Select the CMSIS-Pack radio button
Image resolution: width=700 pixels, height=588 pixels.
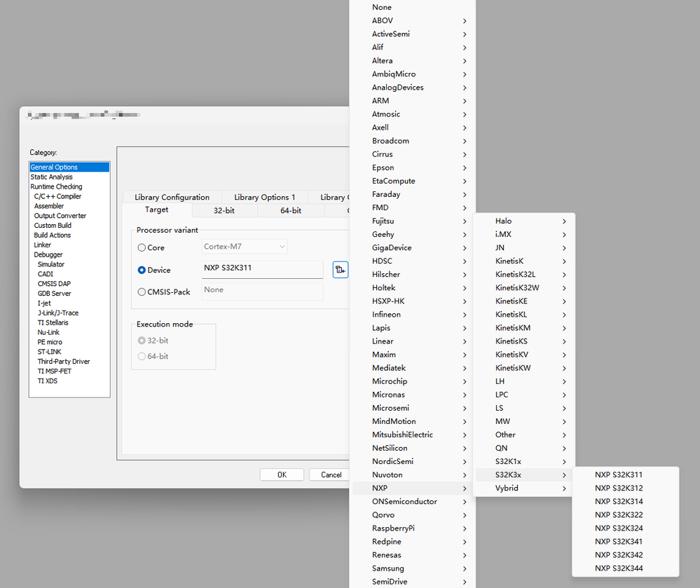pos(140,292)
